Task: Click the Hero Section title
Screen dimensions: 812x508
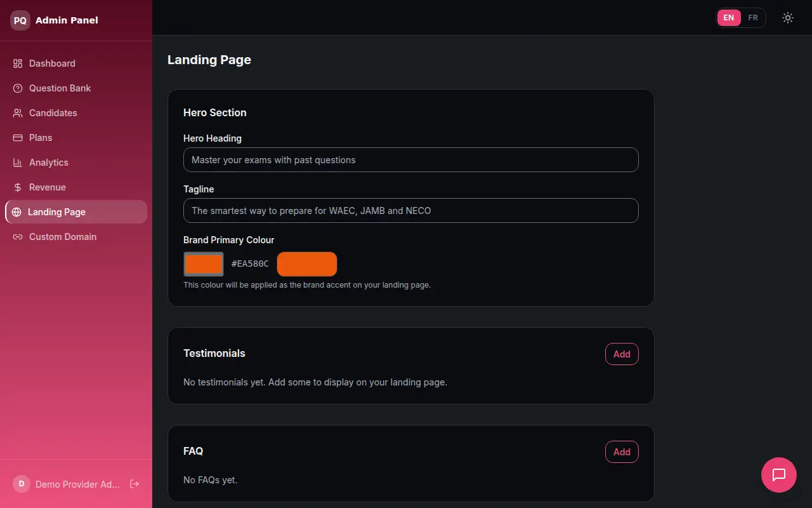Action: click(x=215, y=112)
